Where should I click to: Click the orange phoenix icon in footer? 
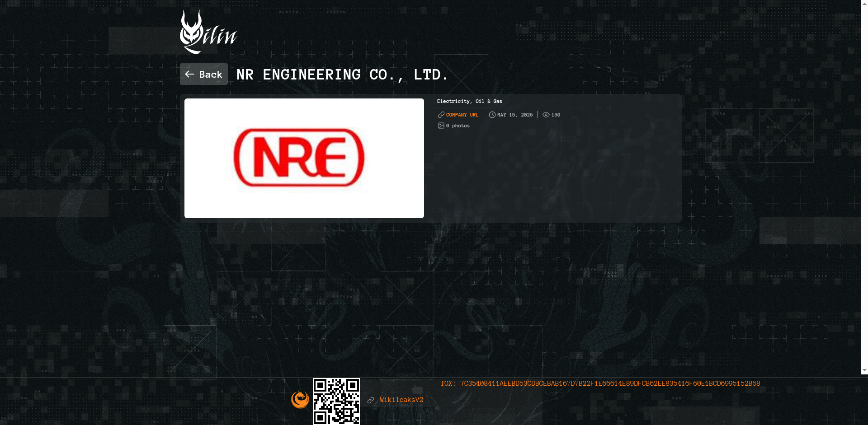300,400
